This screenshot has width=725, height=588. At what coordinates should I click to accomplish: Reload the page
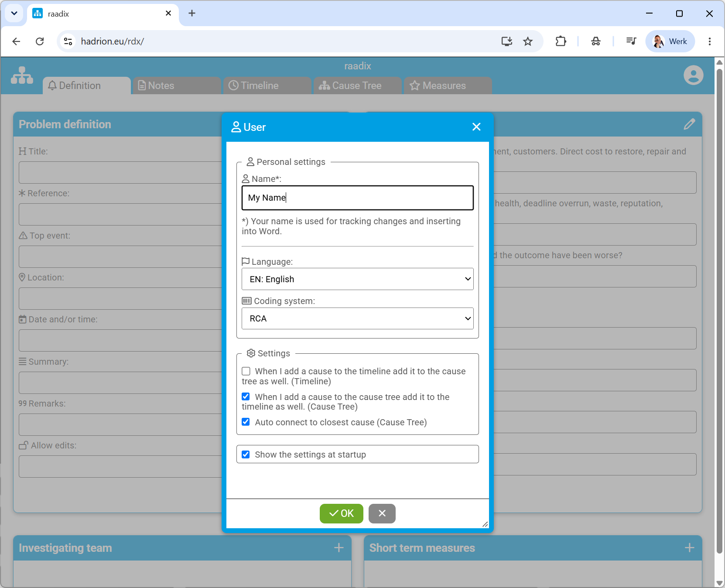point(40,41)
